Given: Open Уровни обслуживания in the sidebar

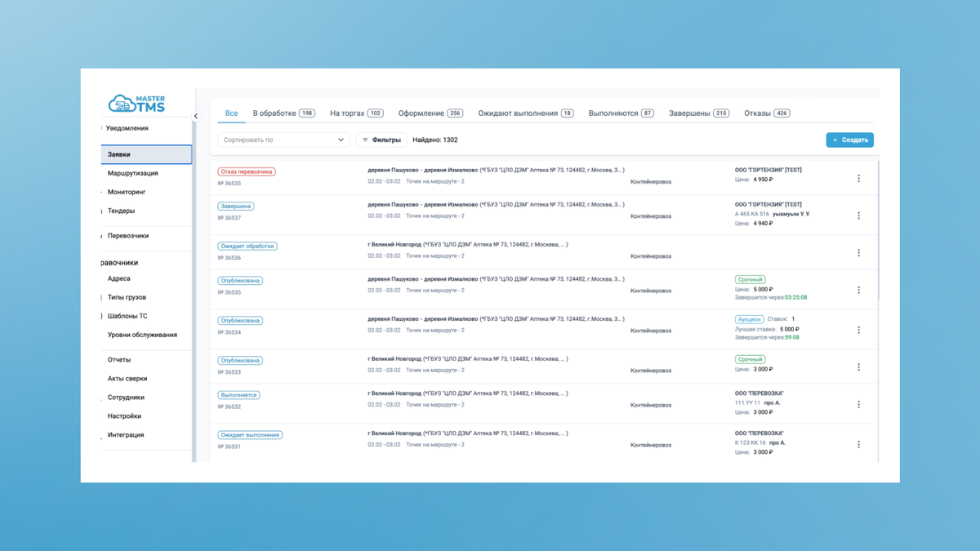Looking at the screenshot, I should pos(142,335).
